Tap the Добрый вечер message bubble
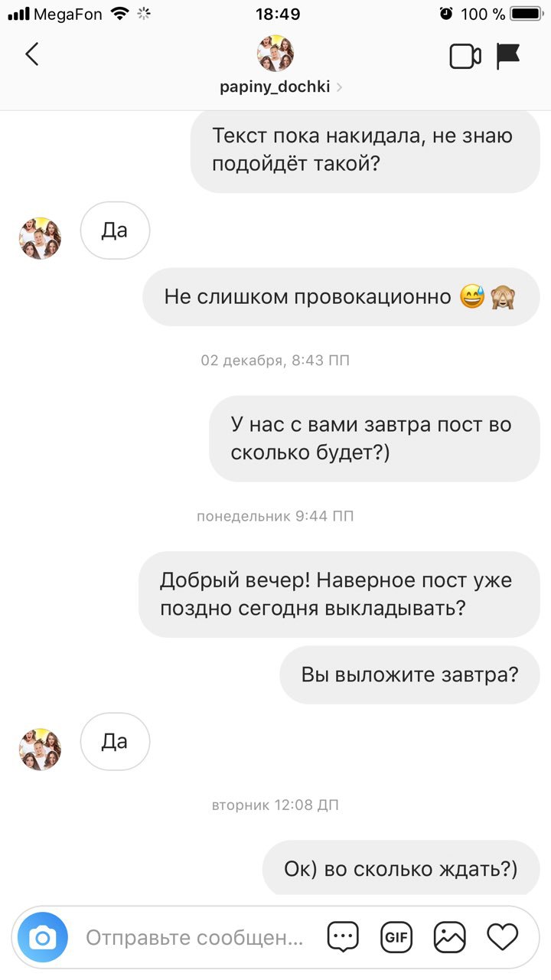This screenshot has width=551, height=980. click(x=339, y=594)
